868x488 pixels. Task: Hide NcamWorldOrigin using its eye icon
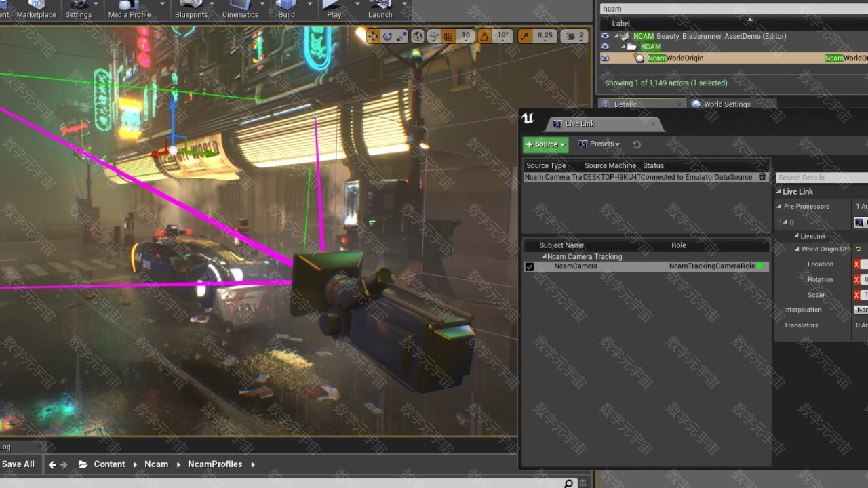tap(605, 58)
